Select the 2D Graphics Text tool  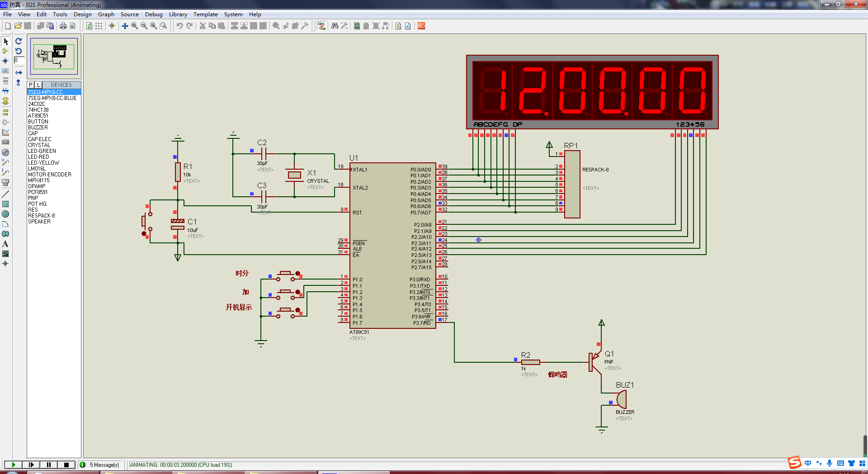click(x=5, y=244)
